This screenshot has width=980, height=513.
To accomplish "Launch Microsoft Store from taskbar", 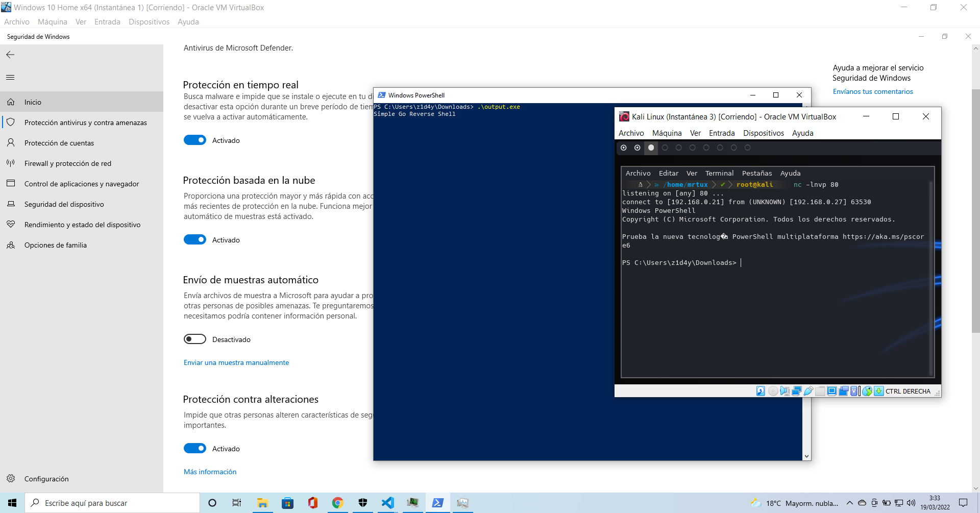I will click(x=287, y=503).
